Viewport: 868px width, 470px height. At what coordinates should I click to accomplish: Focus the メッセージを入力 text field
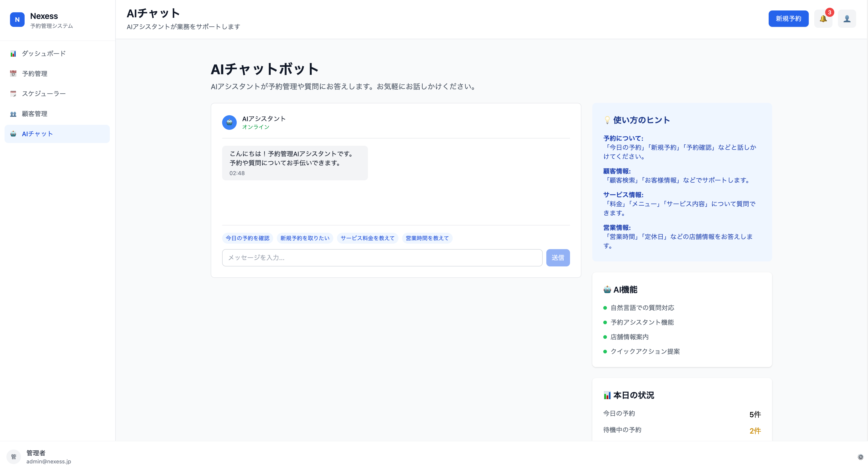coord(382,258)
